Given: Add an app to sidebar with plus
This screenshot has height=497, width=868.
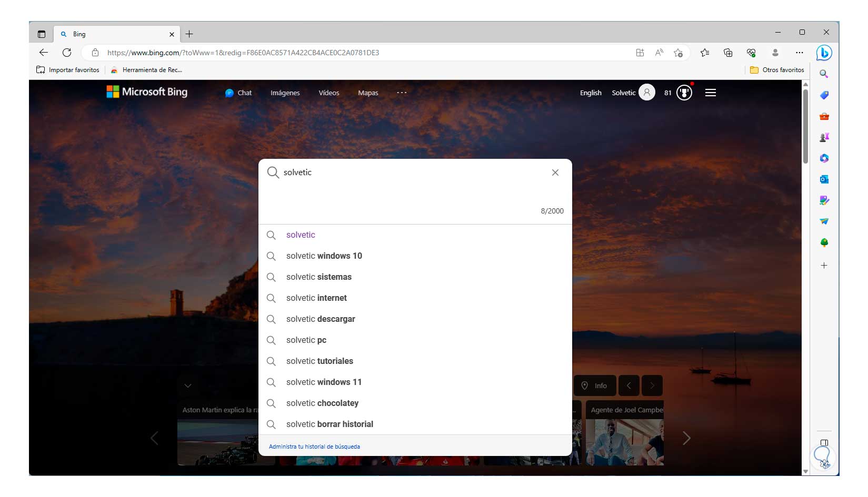Looking at the screenshot, I should 824,266.
